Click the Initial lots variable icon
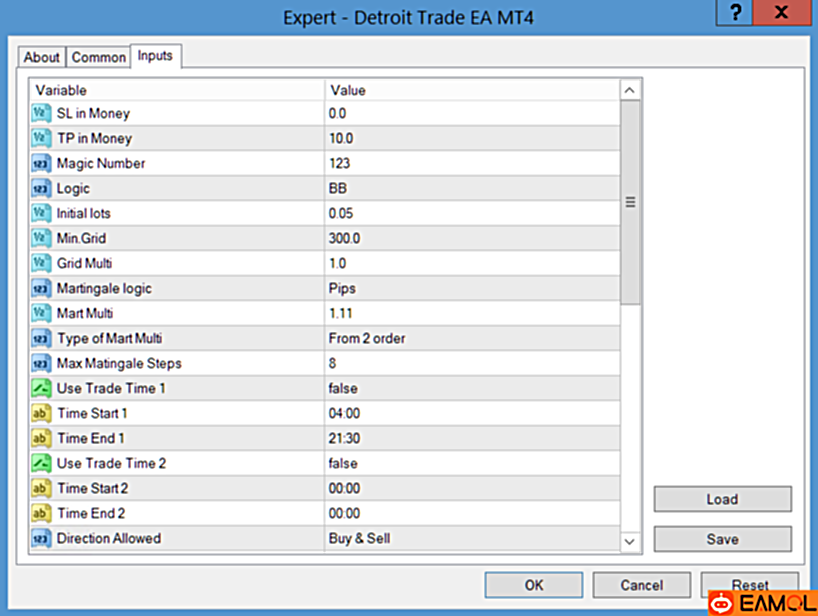This screenshot has height=616, width=818. (41, 213)
